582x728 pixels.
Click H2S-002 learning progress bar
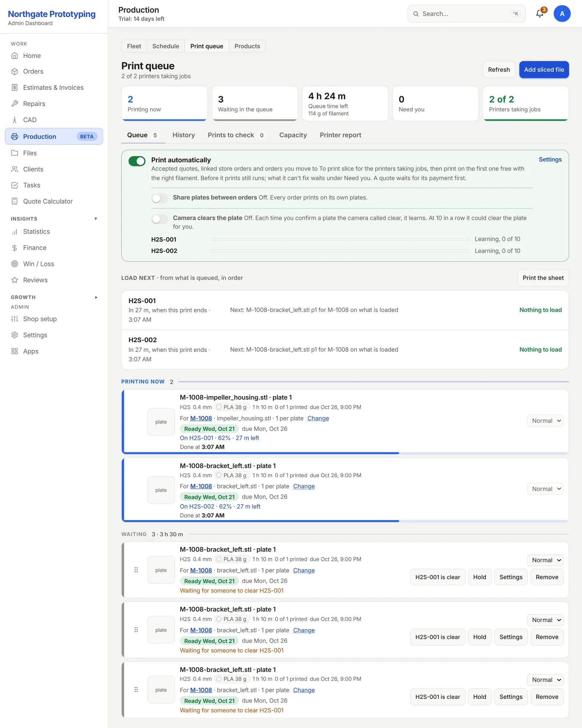(340, 251)
